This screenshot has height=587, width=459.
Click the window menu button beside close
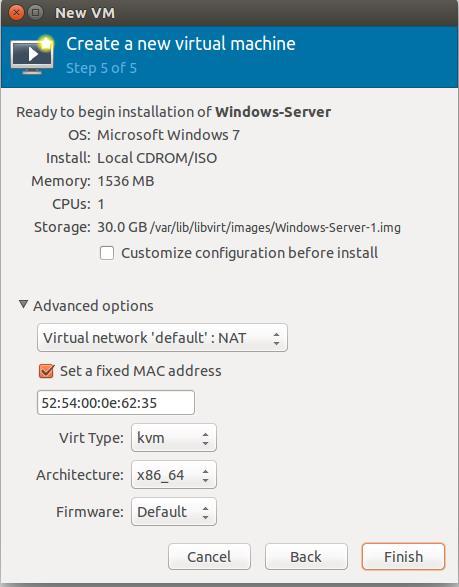pos(35,13)
